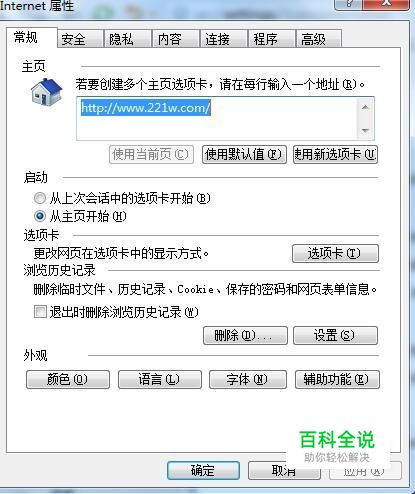Confirm with the 确定 button
Screen dimensions: 415x494
(203, 470)
